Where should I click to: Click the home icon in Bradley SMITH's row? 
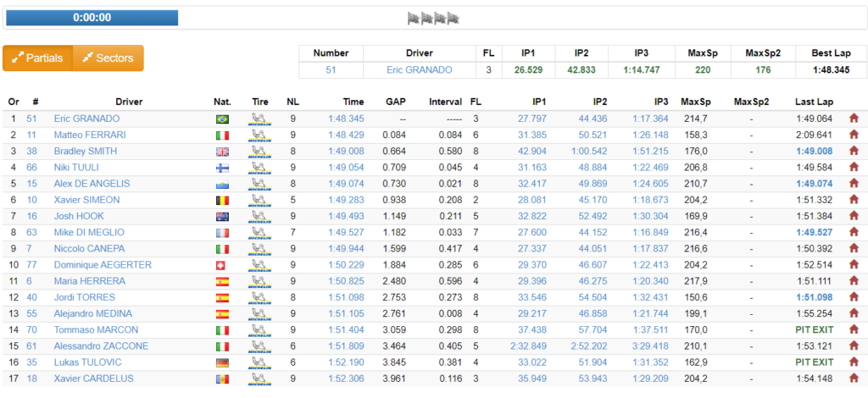(x=854, y=151)
